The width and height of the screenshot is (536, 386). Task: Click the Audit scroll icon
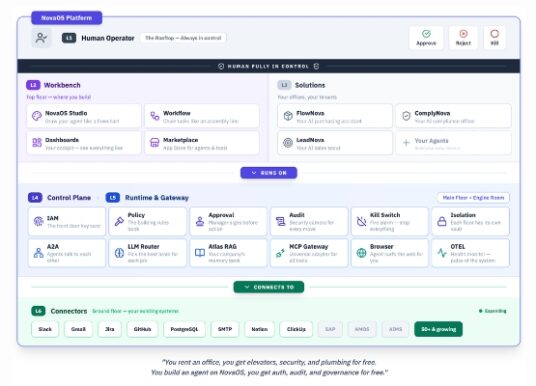pos(281,221)
